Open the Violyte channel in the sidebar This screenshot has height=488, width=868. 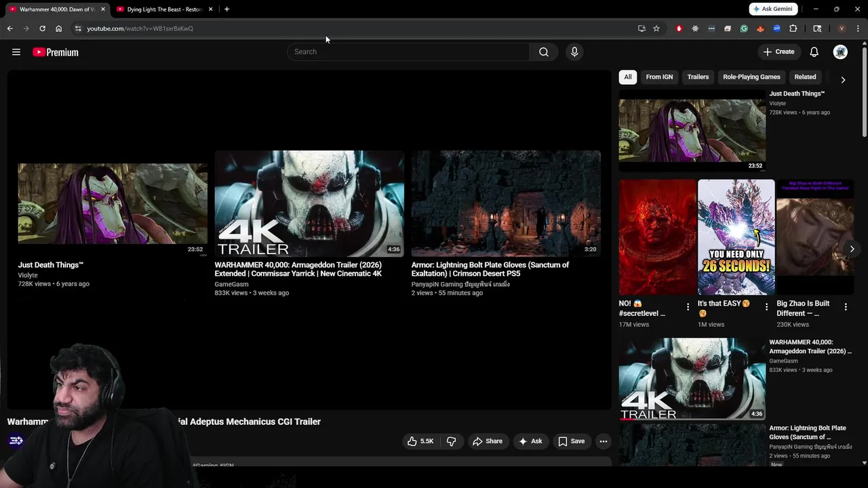click(x=777, y=104)
